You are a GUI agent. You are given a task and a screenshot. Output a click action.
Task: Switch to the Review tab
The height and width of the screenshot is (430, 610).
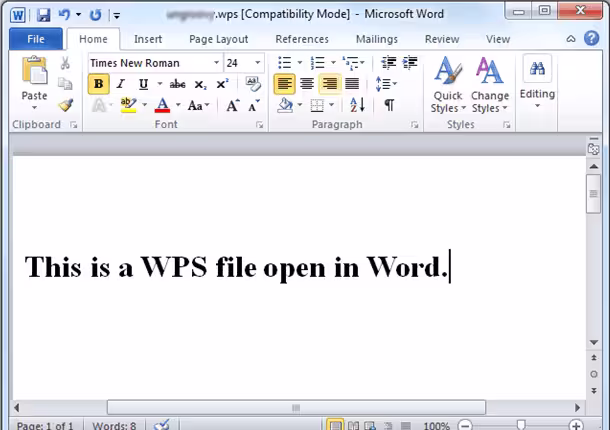point(442,39)
